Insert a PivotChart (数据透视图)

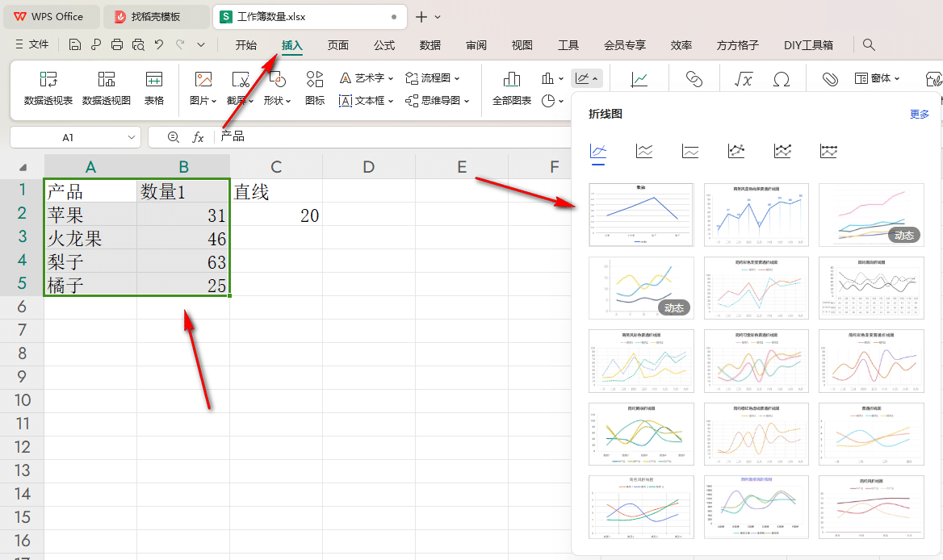(107, 88)
